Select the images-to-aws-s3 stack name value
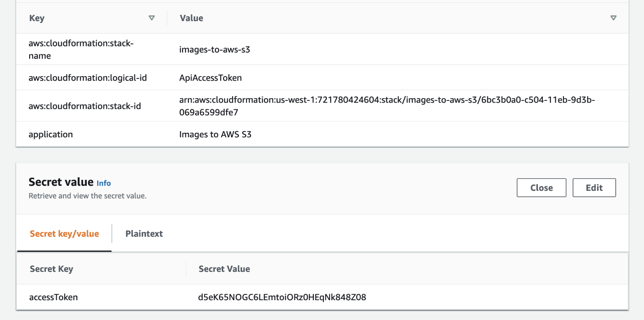 pyautogui.click(x=215, y=50)
